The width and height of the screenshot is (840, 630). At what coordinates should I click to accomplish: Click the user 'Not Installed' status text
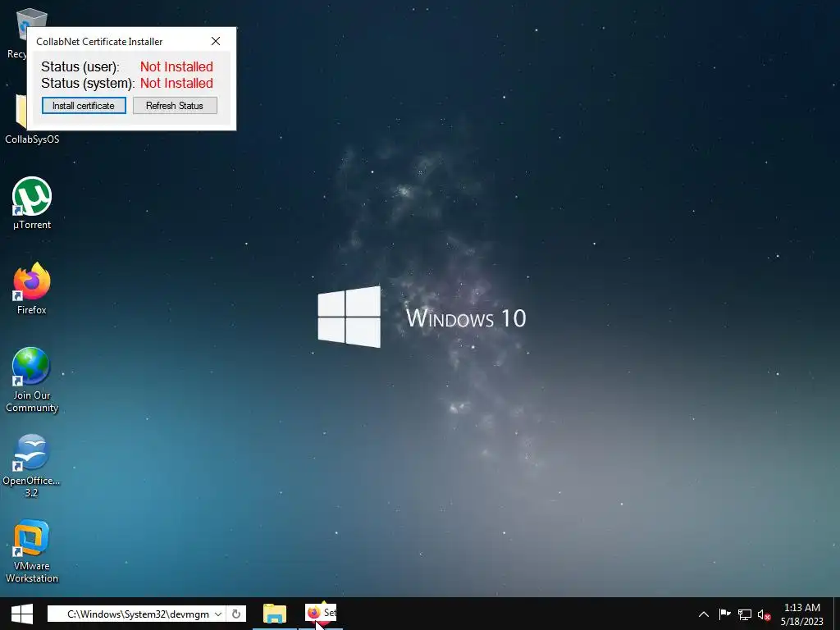point(177,67)
